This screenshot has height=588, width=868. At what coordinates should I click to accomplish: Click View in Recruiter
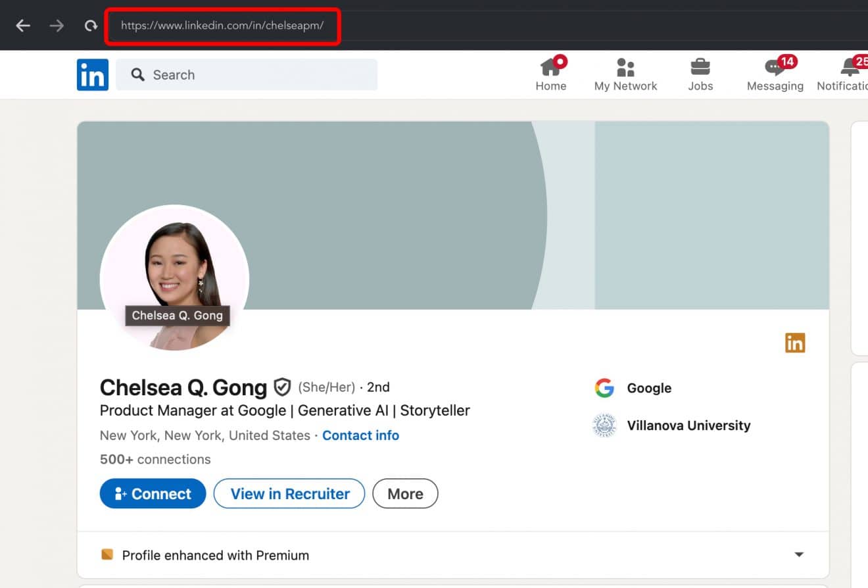pos(289,493)
